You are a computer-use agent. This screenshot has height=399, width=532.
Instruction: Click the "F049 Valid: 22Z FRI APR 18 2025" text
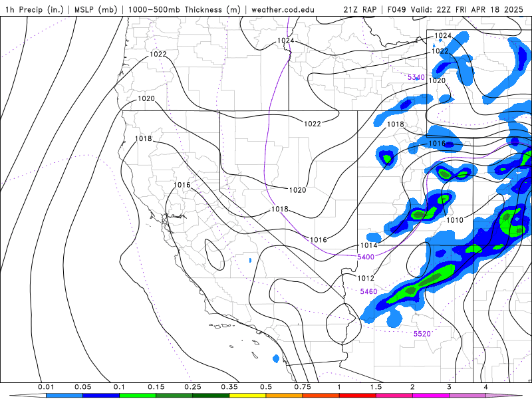tap(456, 9)
